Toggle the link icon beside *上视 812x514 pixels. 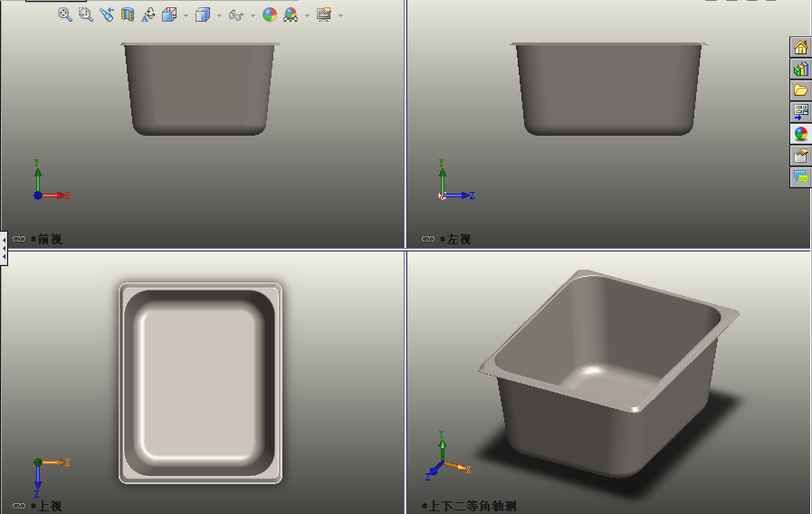click(19, 506)
